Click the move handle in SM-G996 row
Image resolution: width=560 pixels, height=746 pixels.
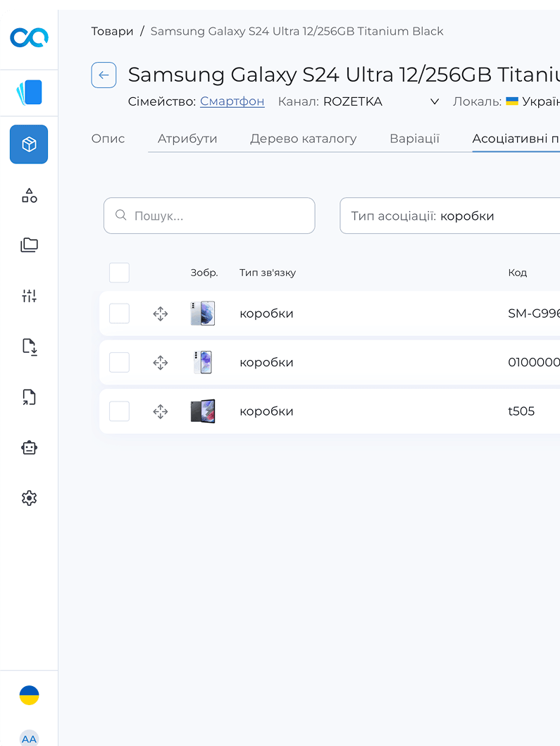[x=161, y=313]
